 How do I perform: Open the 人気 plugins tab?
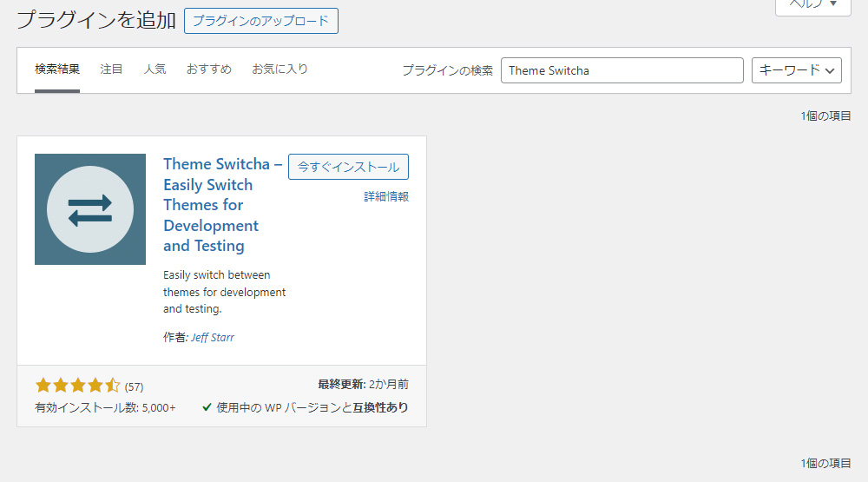coord(155,69)
